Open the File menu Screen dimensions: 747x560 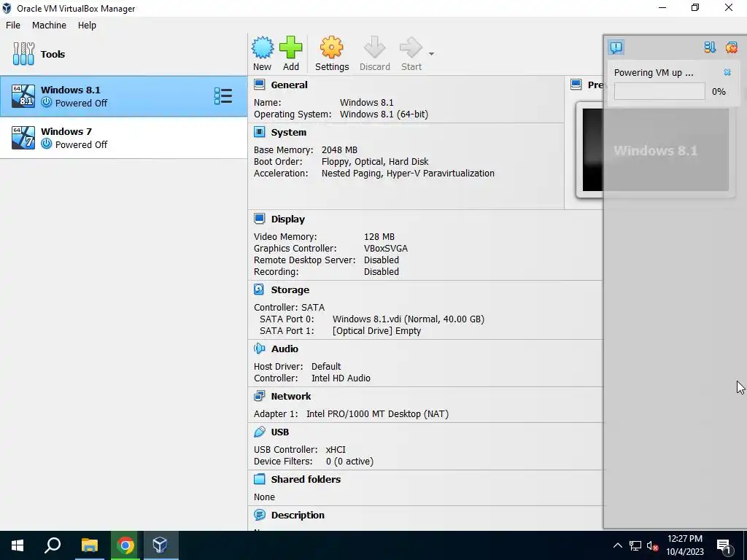[13, 26]
